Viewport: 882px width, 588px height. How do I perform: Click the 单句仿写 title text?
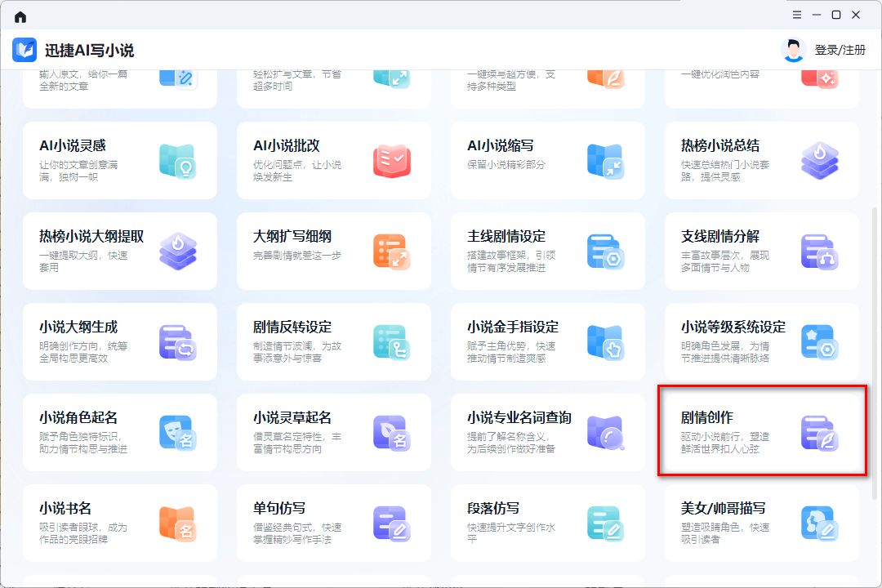tap(279, 508)
